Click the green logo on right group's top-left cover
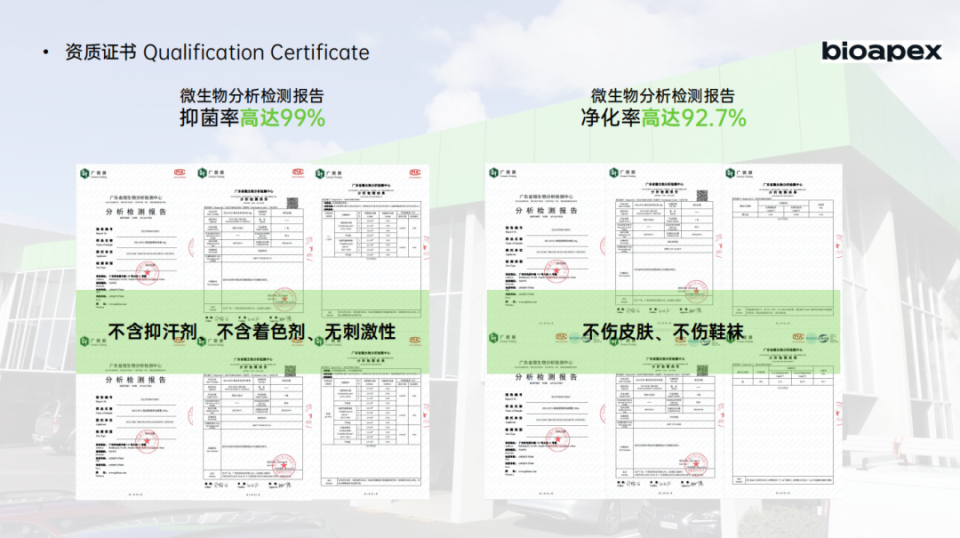This screenshot has width=960, height=538. (x=494, y=173)
